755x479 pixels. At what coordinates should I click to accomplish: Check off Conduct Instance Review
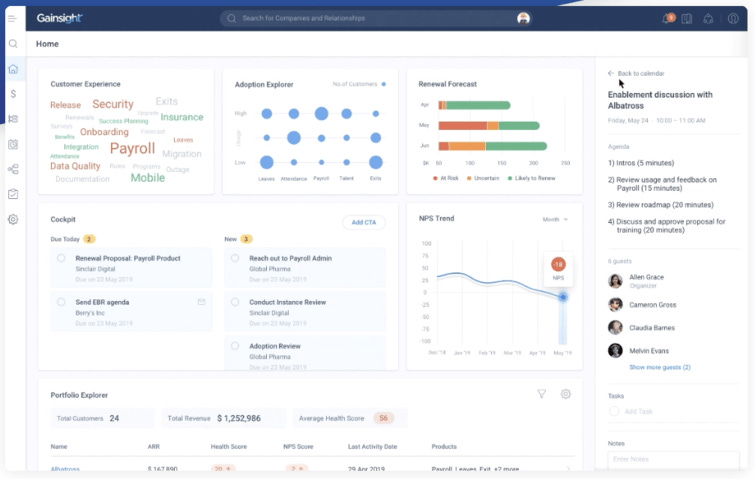pyautogui.click(x=235, y=302)
